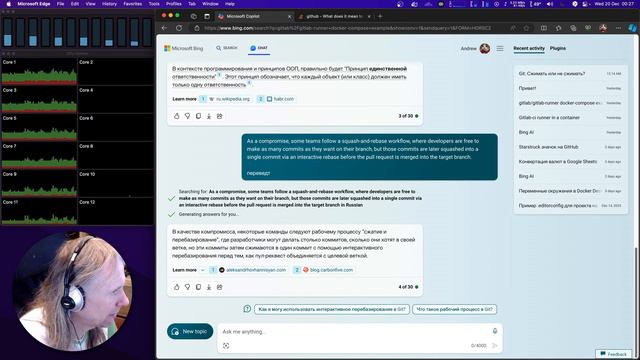Open the History menu in menu bar
The width and height of the screenshot is (640, 360).
109,4
